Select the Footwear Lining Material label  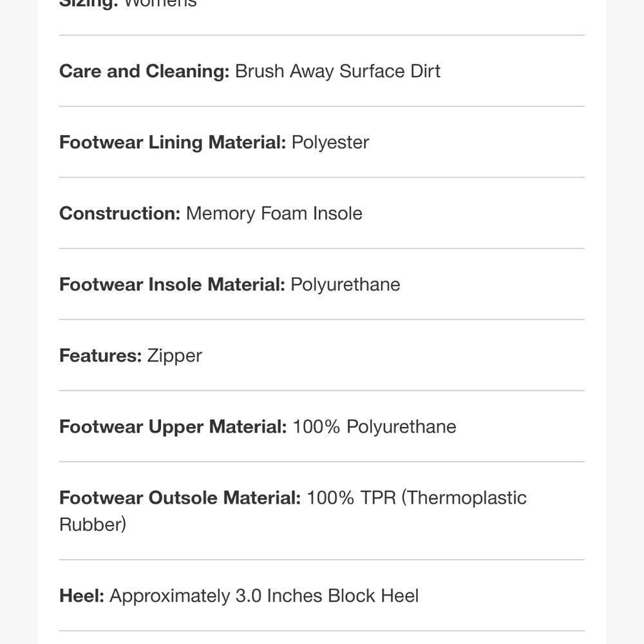pos(173,142)
